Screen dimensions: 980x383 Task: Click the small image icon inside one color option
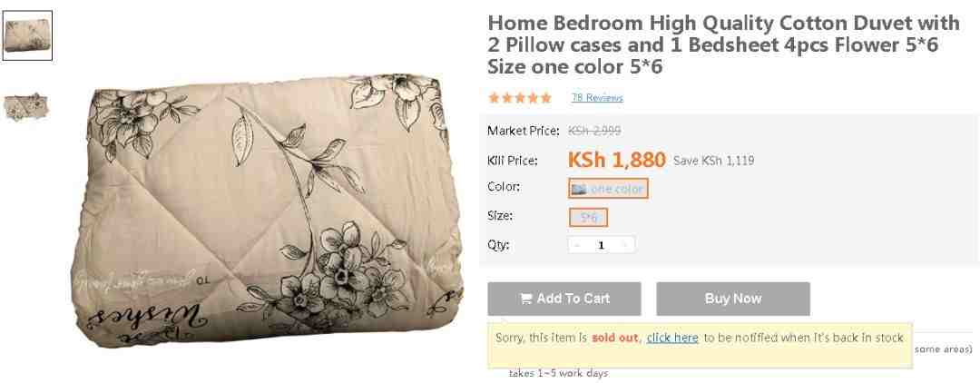click(579, 189)
